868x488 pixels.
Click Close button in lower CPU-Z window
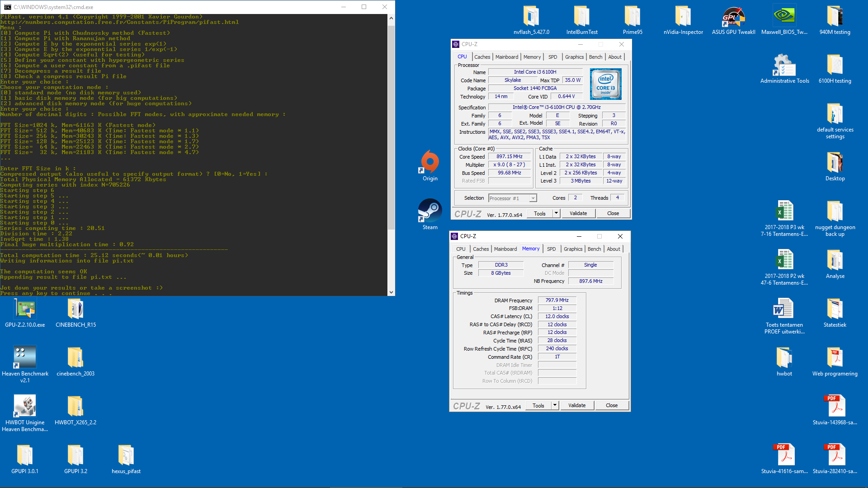pos(612,405)
